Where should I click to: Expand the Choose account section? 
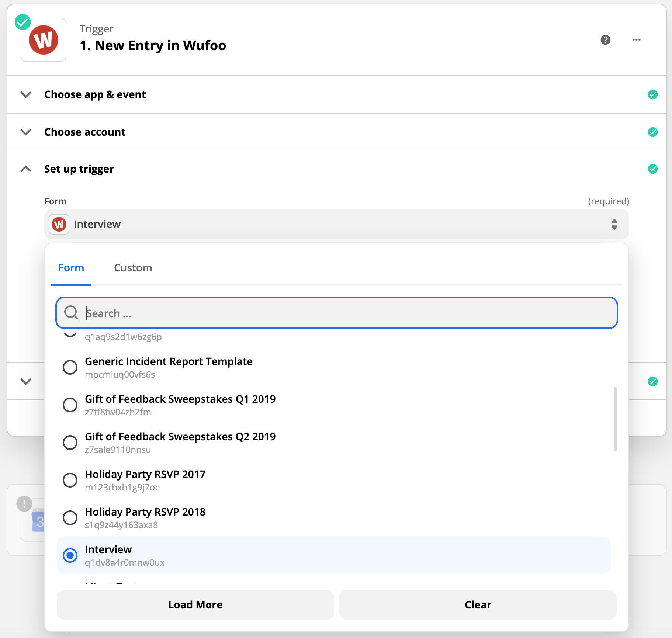[x=26, y=132]
